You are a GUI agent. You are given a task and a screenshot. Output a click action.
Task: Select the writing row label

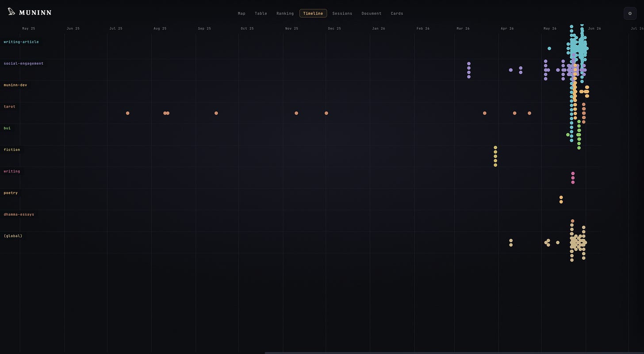tap(12, 171)
